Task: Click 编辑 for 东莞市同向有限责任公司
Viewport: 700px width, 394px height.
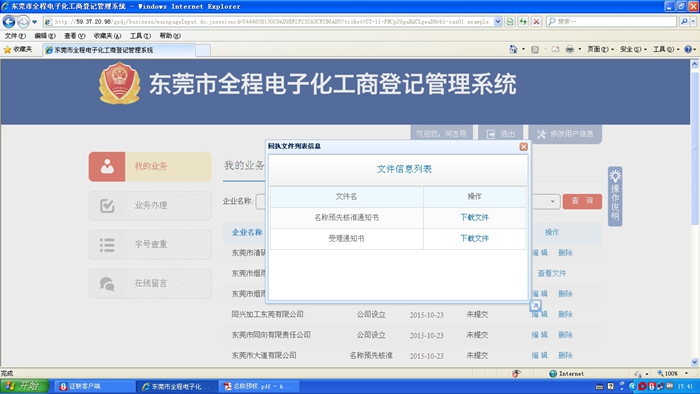Action: [539, 335]
